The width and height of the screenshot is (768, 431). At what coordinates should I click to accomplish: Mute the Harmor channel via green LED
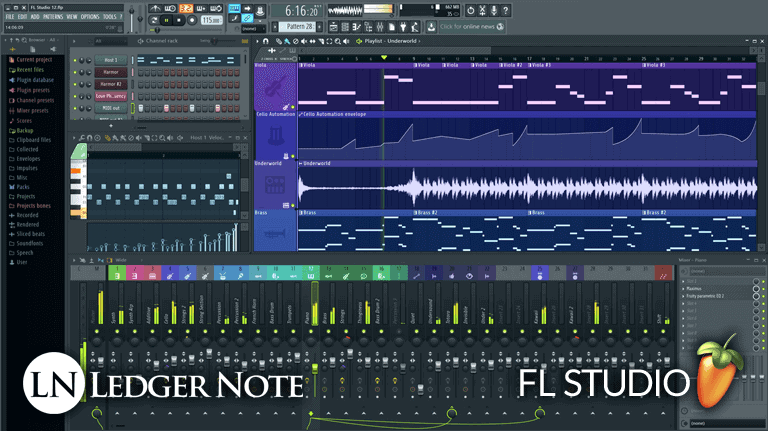point(75,72)
